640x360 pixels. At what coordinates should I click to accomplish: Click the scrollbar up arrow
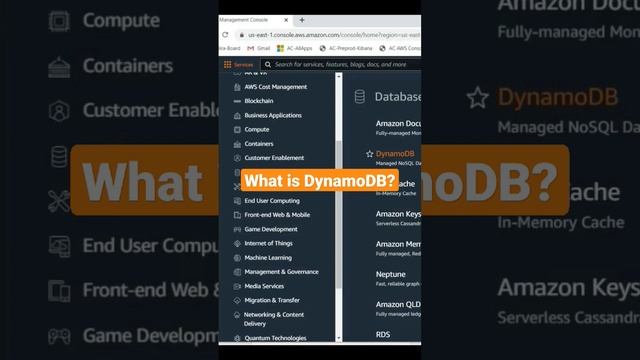pos(339,76)
